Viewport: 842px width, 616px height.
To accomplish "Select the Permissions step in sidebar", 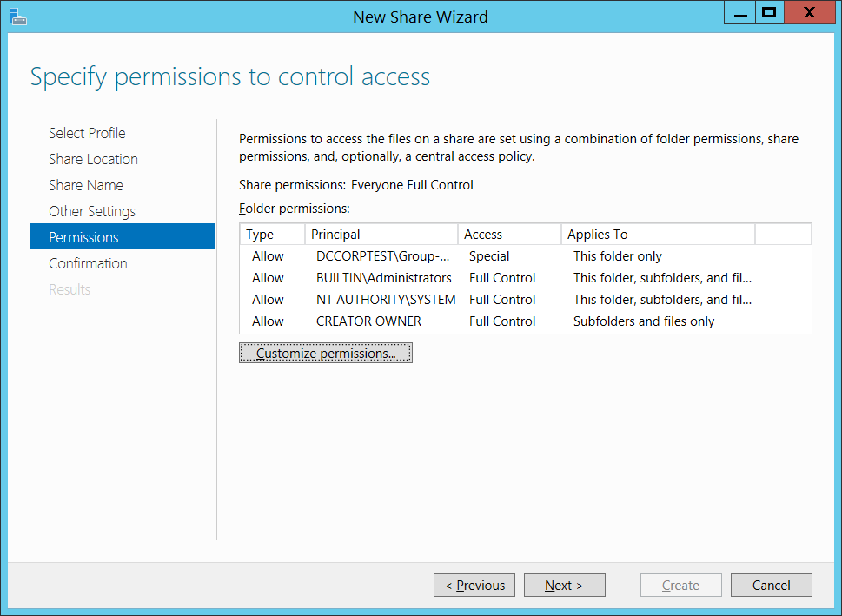I will [123, 236].
